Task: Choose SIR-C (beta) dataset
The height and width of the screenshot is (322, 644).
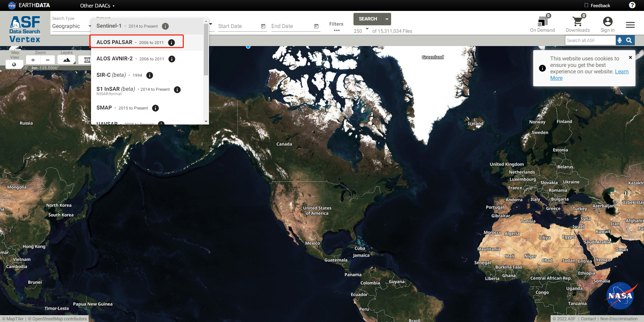Action: pyautogui.click(x=147, y=75)
